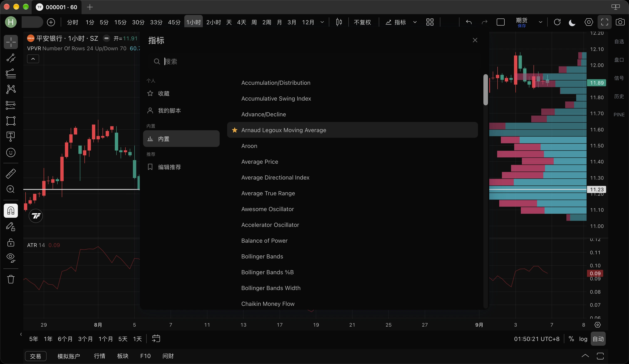Image resolution: width=629 pixels, height=364 pixels.
Task: Select the 收藏 favorites category
Action: [x=181, y=93]
